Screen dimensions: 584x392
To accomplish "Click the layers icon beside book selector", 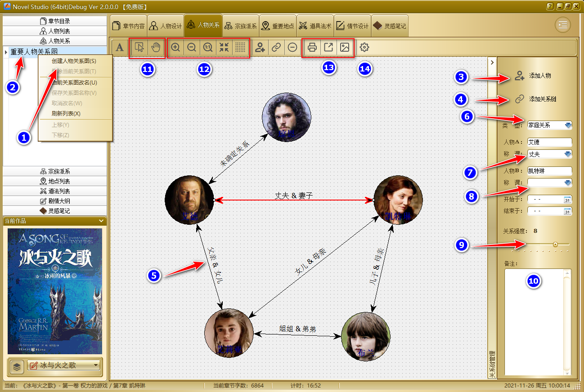I will tap(17, 367).
